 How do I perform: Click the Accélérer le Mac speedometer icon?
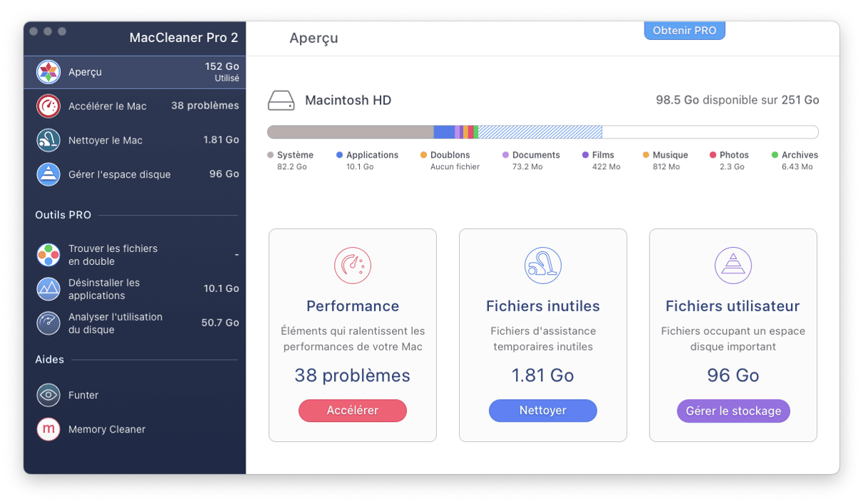click(x=49, y=106)
